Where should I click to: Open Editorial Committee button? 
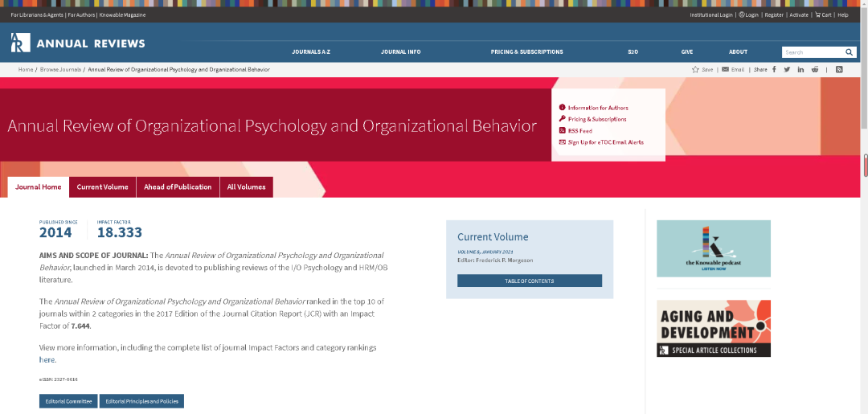pyautogui.click(x=68, y=400)
